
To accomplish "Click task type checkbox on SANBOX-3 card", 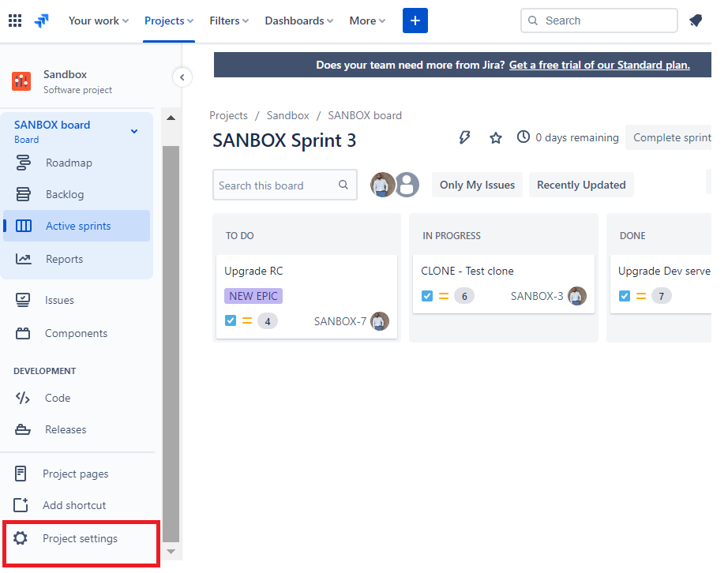I will click(x=427, y=295).
